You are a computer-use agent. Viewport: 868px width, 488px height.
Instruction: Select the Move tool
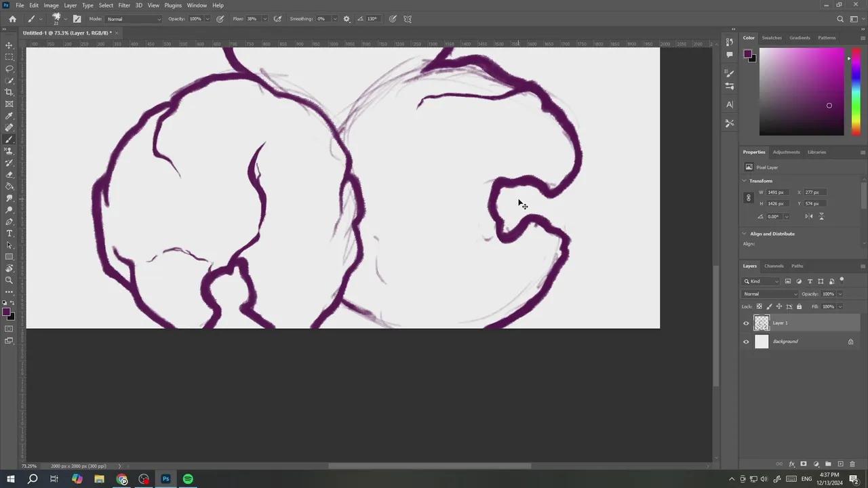[9, 45]
